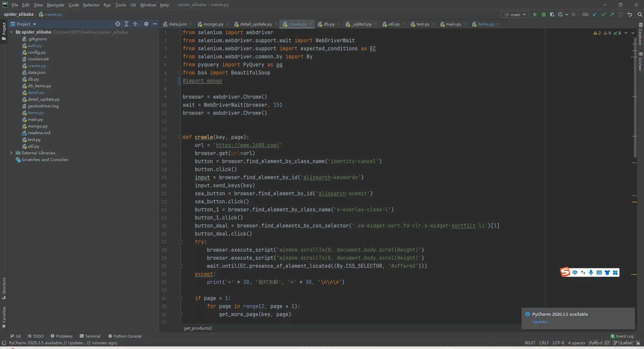
Task: Open Sogou skin shirt icon
Action: tap(607, 272)
